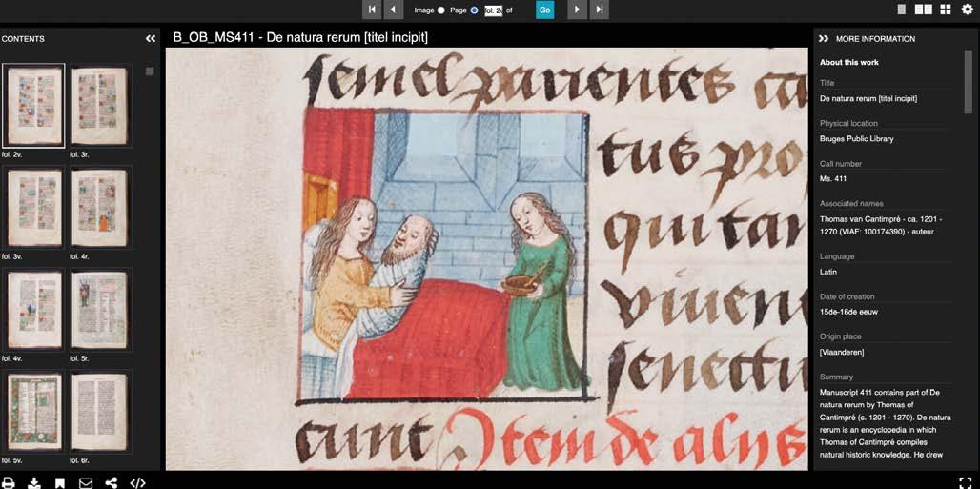Viewport: 980px width, 489px height.
Task: Click the 'Latin' language value
Action: (828, 272)
